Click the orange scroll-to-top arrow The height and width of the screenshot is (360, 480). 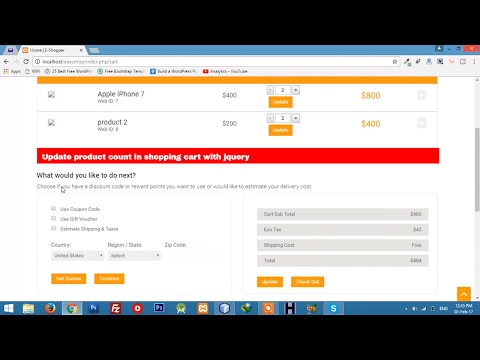point(464,294)
